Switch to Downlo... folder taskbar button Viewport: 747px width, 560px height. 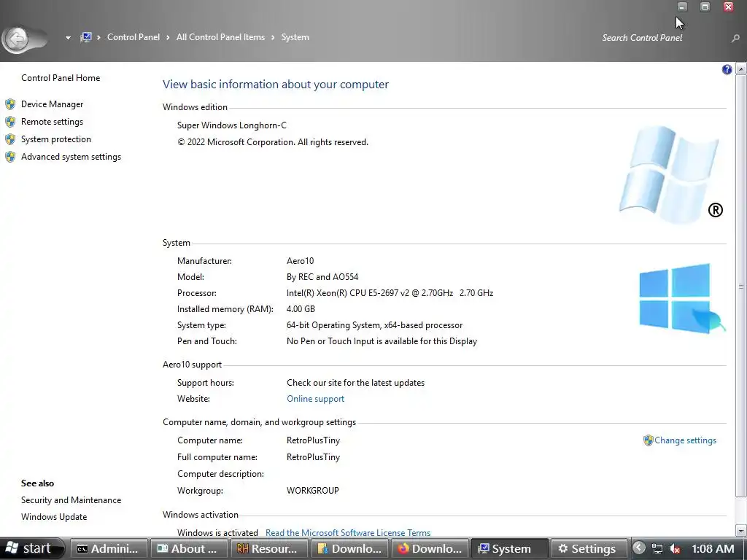coord(349,548)
